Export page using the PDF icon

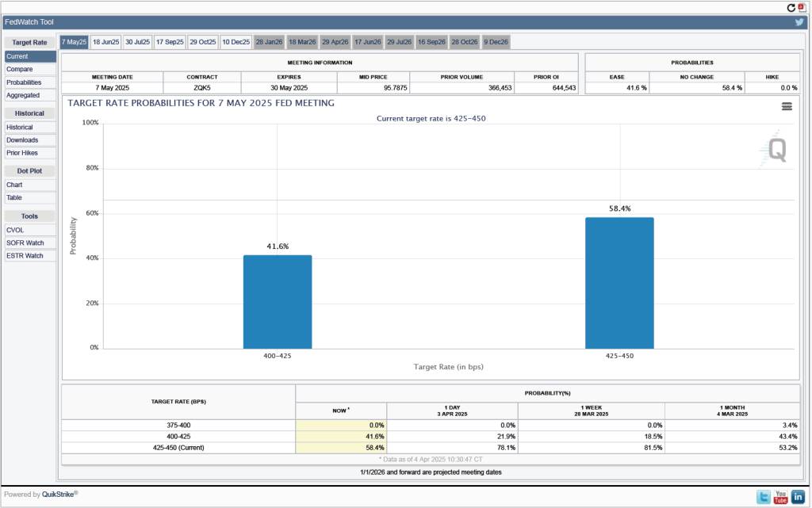click(801, 7)
